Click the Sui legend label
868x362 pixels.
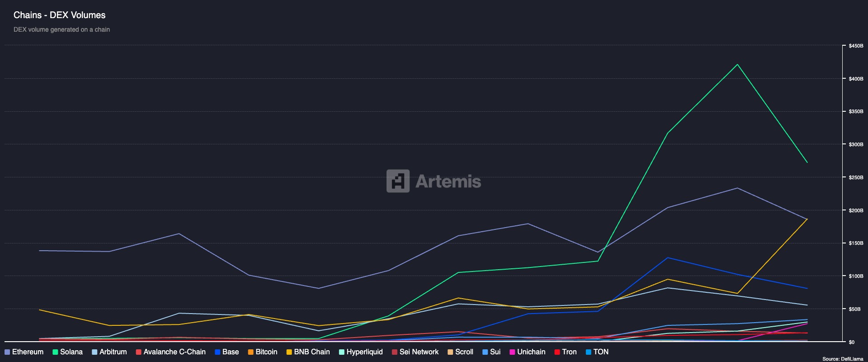point(495,352)
